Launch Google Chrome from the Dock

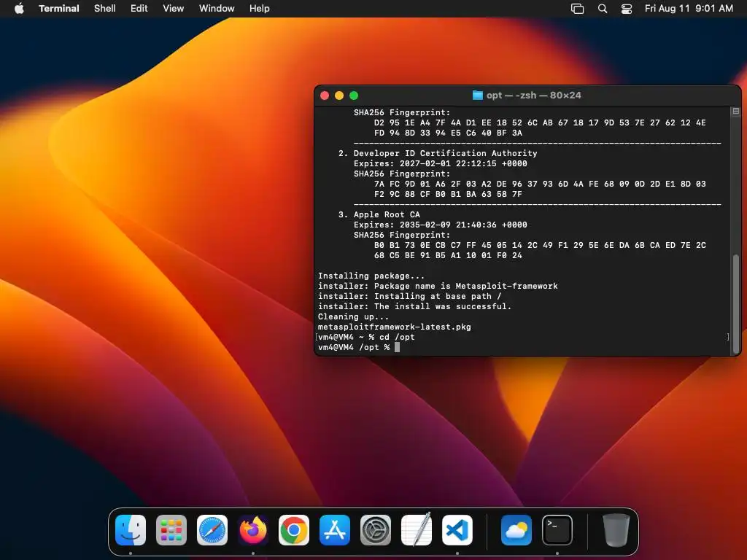293,529
